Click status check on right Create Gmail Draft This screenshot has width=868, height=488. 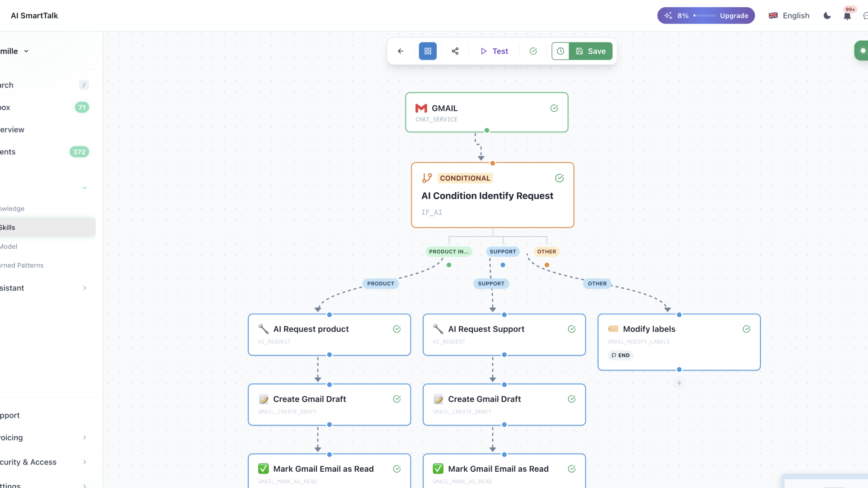coord(572,399)
